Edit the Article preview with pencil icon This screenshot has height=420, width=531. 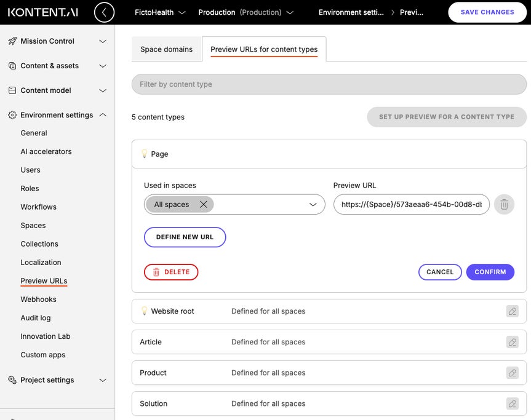513,342
